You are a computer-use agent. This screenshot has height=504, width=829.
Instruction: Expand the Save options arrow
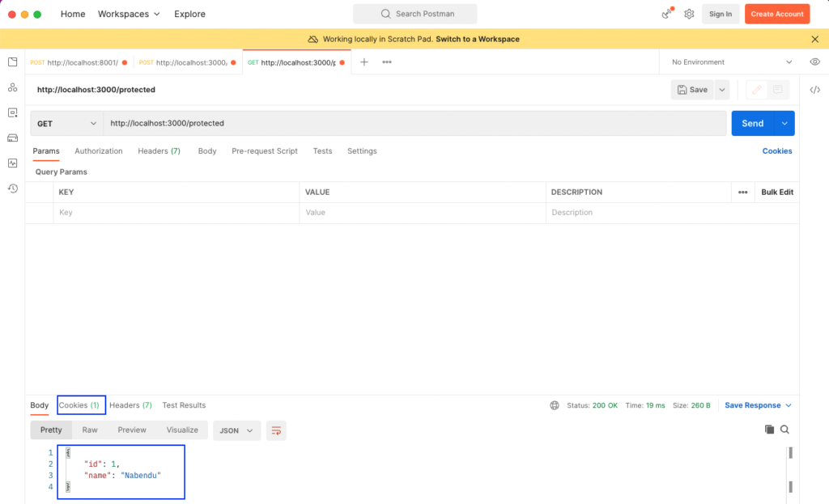pyautogui.click(x=721, y=90)
